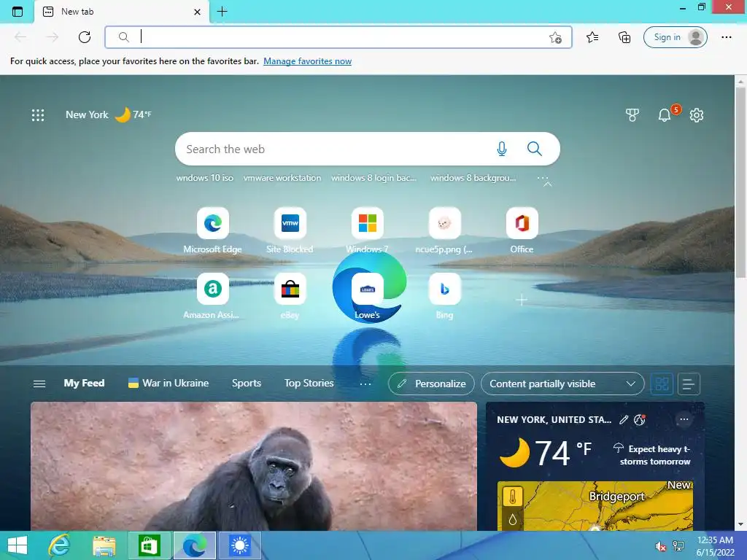Toggle precipitation layer on weather map
The image size is (747, 560).
[513, 519]
